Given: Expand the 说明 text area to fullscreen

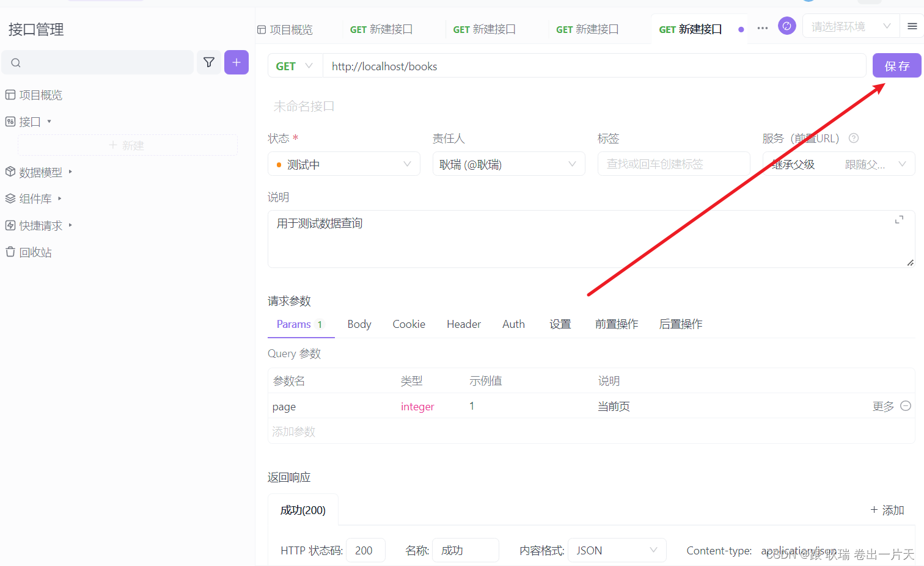Looking at the screenshot, I should (900, 220).
